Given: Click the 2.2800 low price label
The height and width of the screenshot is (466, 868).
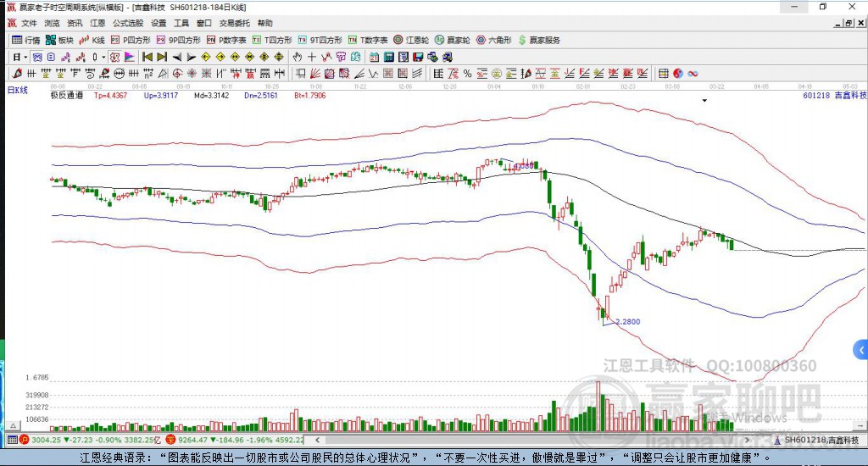Looking at the screenshot, I should point(628,322).
